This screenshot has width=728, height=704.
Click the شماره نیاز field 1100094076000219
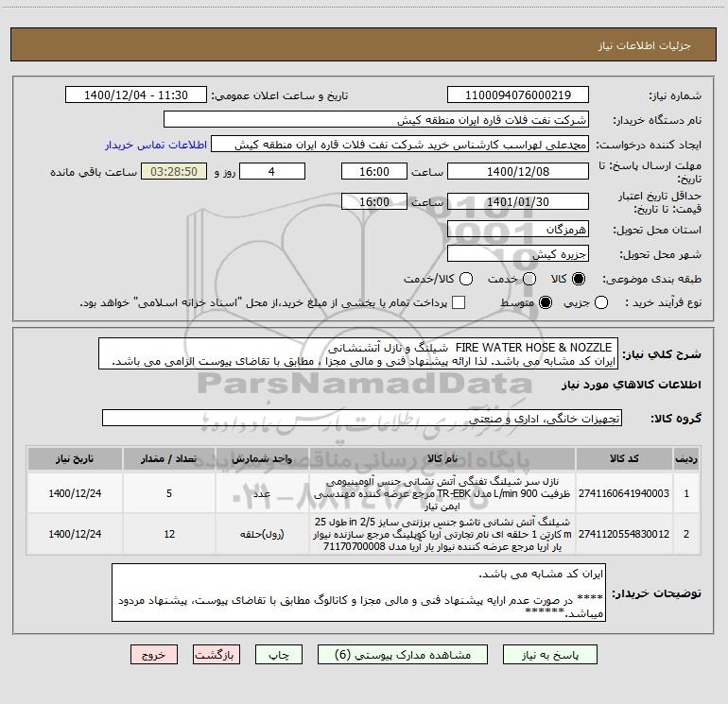pos(518,95)
